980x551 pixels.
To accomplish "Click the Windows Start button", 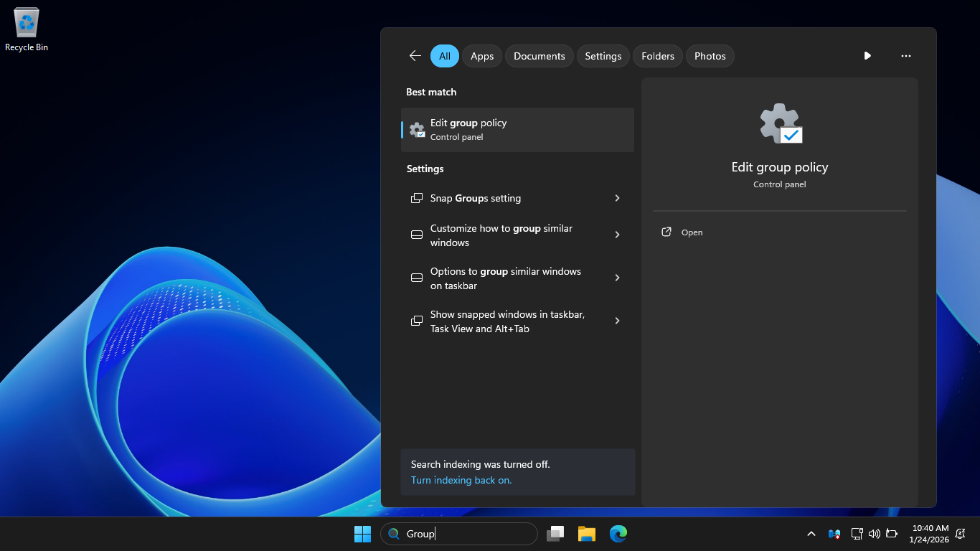I will (362, 534).
